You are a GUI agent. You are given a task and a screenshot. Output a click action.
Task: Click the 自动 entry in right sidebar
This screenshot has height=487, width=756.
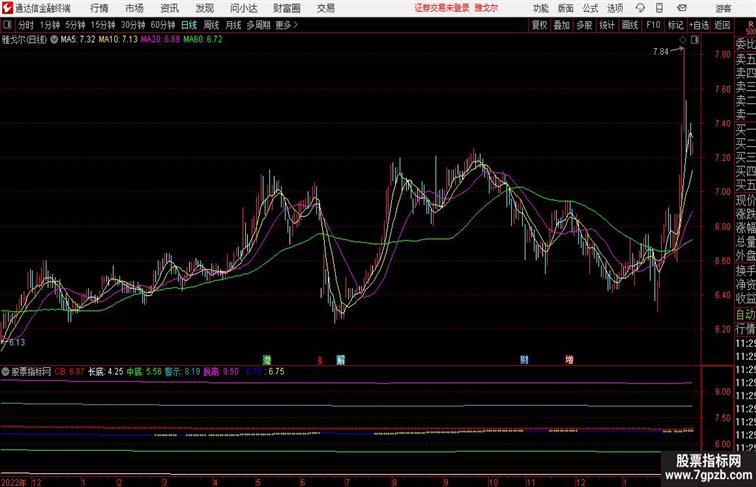click(x=746, y=314)
